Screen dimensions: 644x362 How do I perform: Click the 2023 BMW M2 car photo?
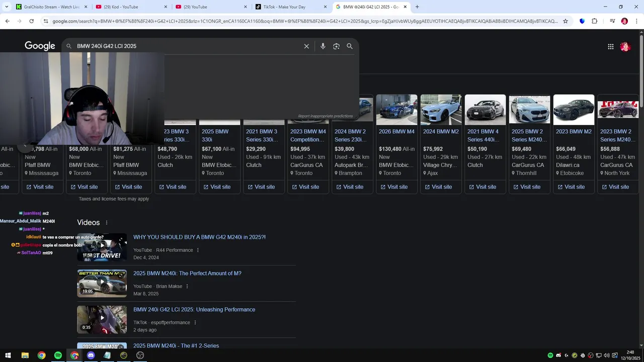coord(574,110)
